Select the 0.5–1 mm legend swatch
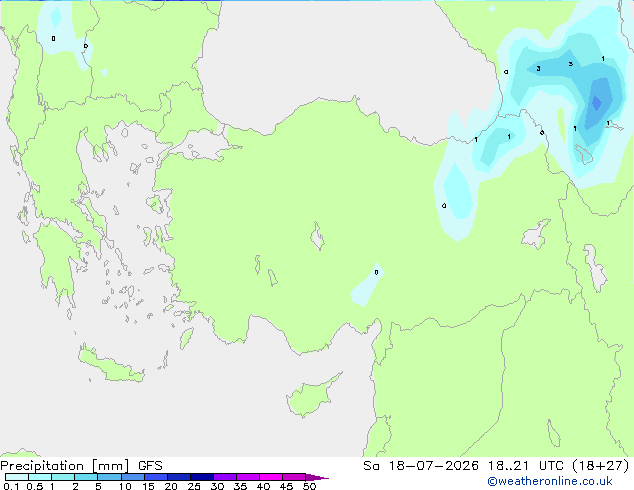The width and height of the screenshot is (634, 490). pyautogui.click(x=40, y=477)
